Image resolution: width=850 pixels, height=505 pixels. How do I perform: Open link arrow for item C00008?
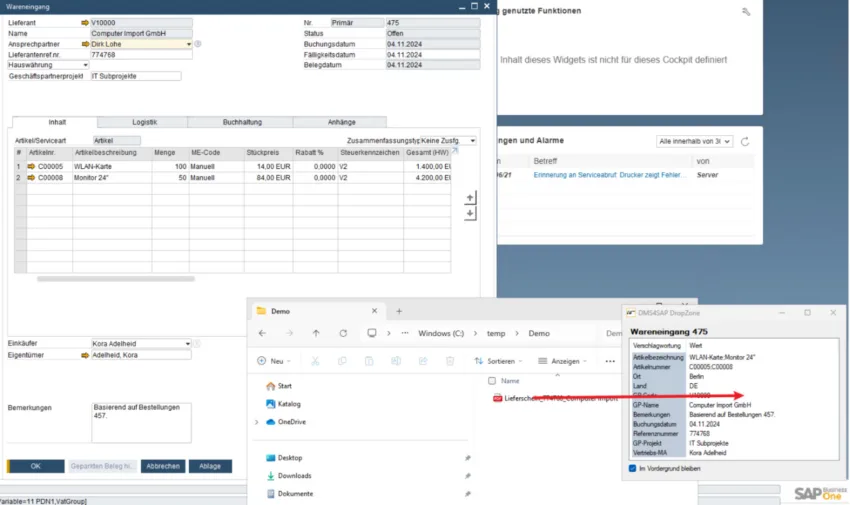coord(31,178)
